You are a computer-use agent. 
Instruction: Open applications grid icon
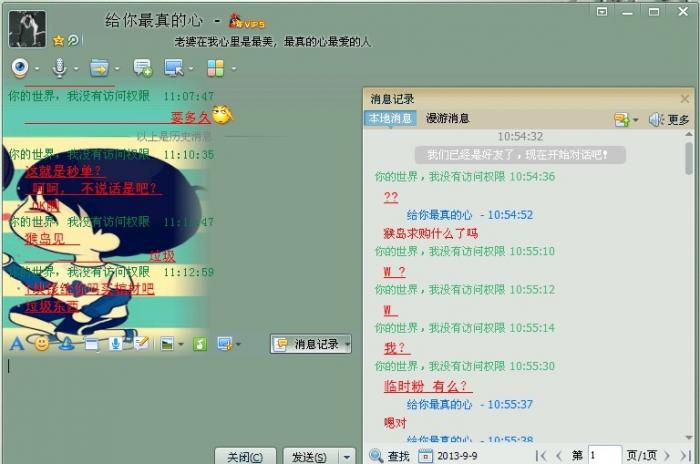(x=216, y=68)
